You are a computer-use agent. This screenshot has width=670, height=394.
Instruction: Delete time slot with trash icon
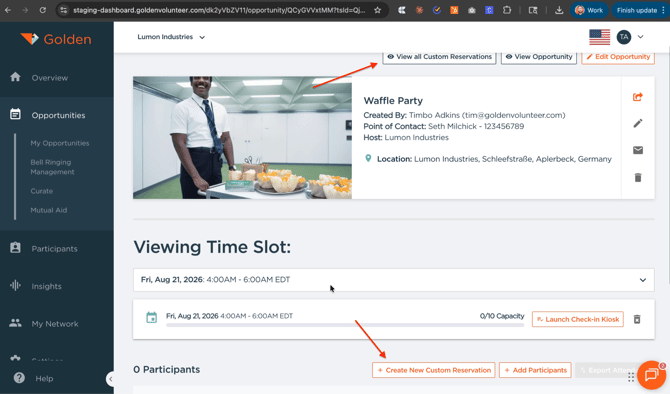637,319
